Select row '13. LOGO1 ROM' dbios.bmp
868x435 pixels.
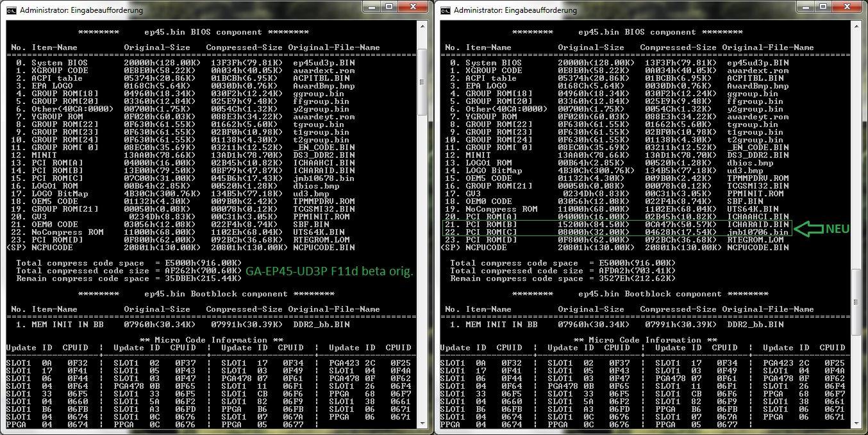click(x=610, y=163)
